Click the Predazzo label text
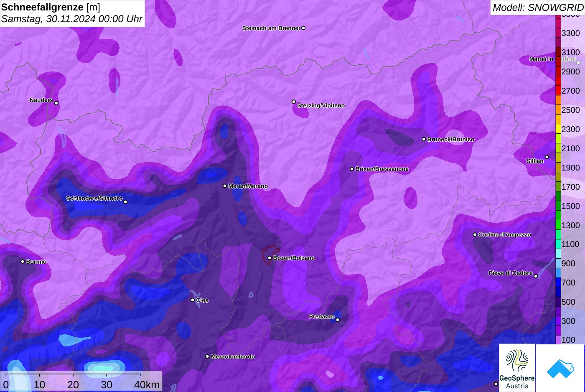 [x=322, y=316]
